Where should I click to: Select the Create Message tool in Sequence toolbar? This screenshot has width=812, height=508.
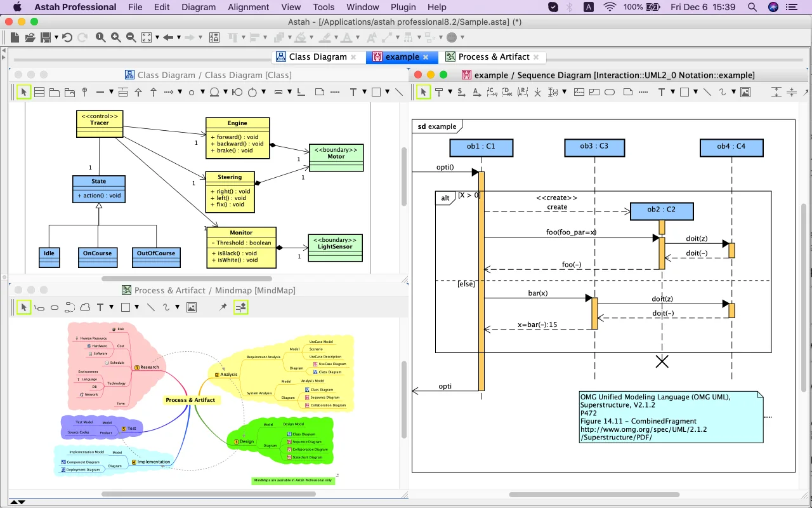coord(492,92)
